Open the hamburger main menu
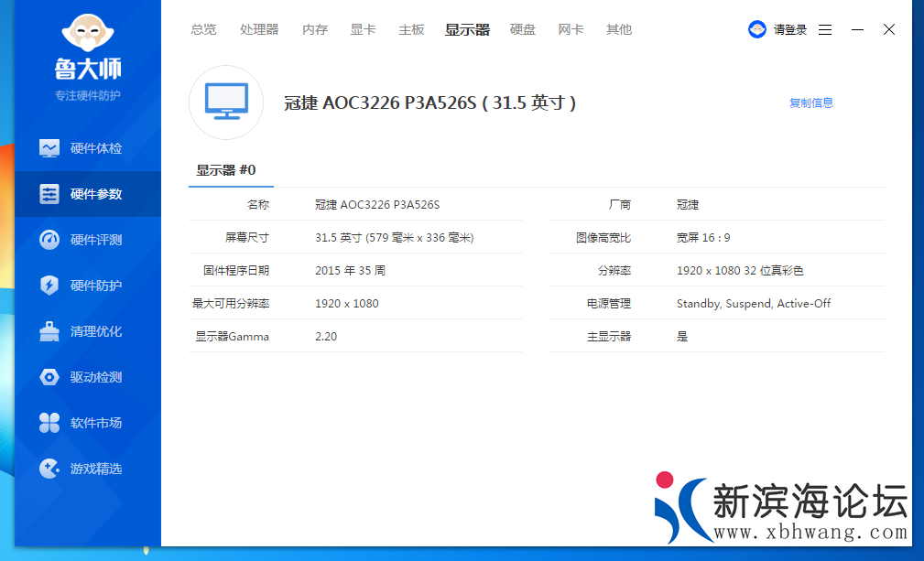 tap(825, 29)
